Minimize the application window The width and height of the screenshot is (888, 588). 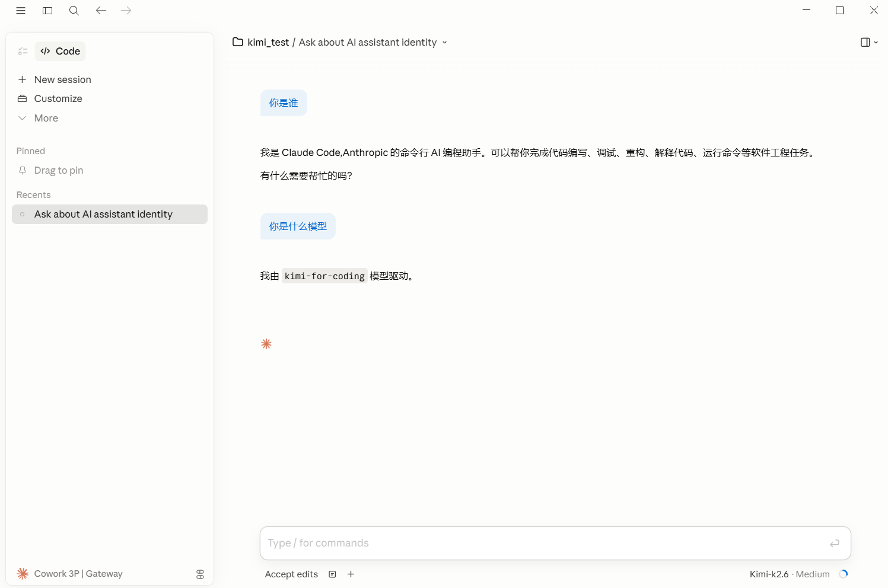pos(806,10)
